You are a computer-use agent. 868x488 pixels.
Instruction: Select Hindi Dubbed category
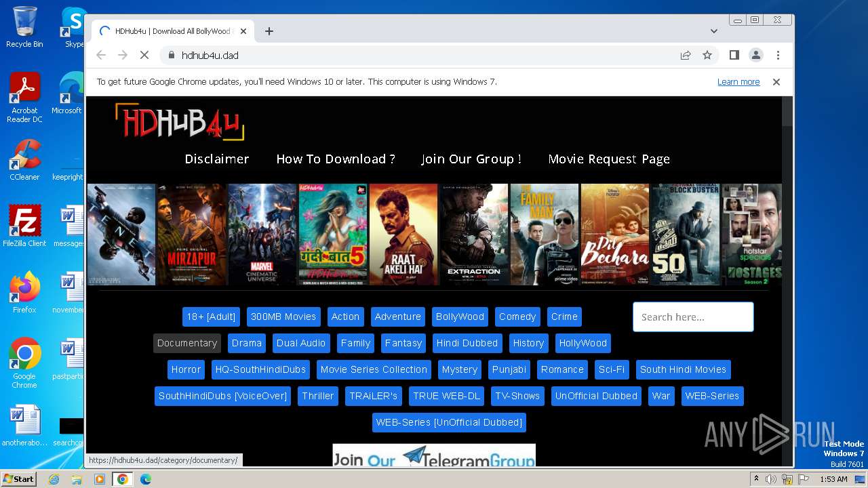coord(467,344)
